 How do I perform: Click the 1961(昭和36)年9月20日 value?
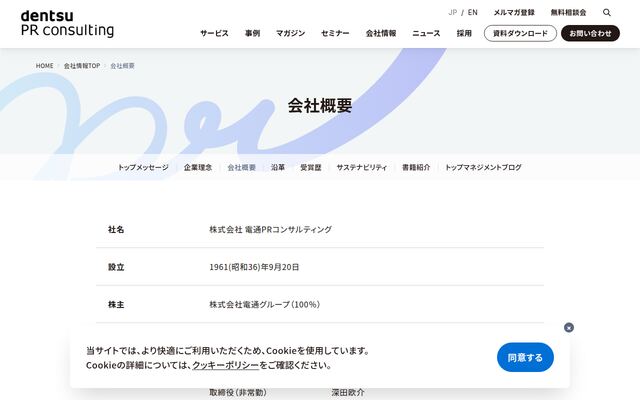[254, 267]
